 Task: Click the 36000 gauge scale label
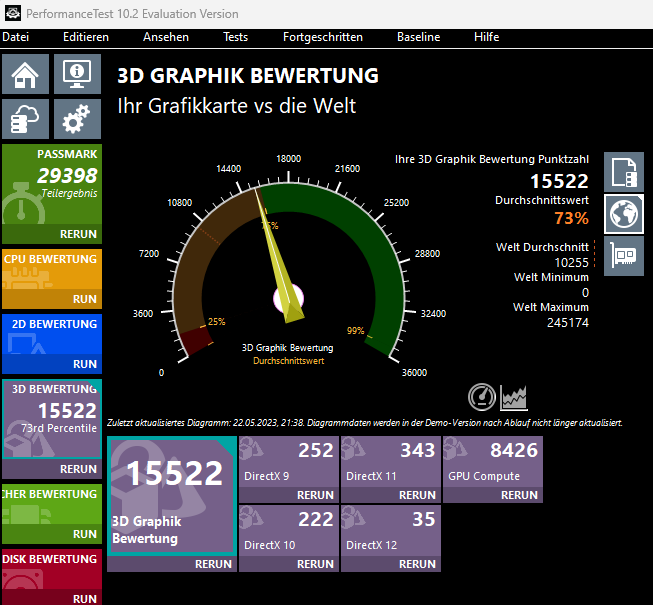[x=414, y=373]
